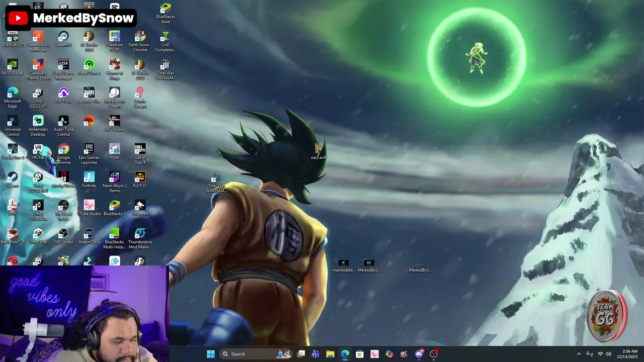Open the Unity Hub shortcut

pyautogui.click(x=38, y=237)
